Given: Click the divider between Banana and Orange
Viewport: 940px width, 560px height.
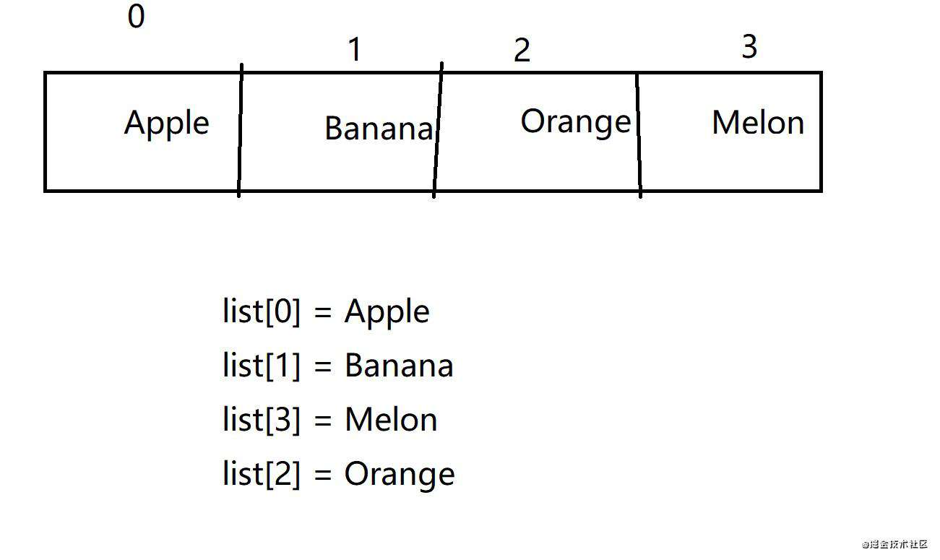Looking at the screenshot, I should (437, 130).
